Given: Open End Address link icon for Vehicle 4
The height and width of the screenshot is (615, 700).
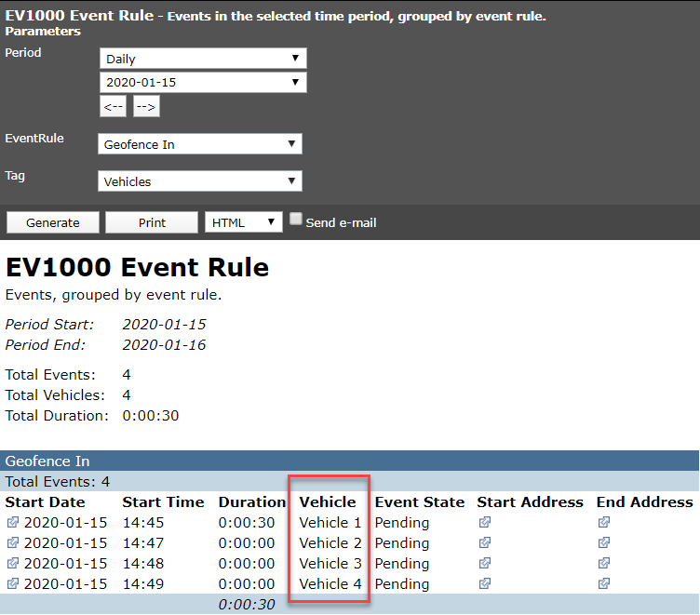Looking at the screenshot, I should pyautogui.click(x=604, y=583).
